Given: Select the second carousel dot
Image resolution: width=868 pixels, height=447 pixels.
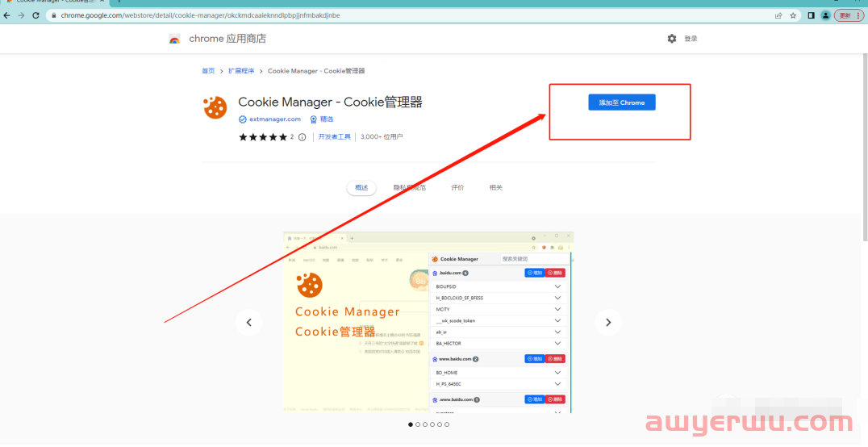Looking at the screenshot, I should coord(417,424).
